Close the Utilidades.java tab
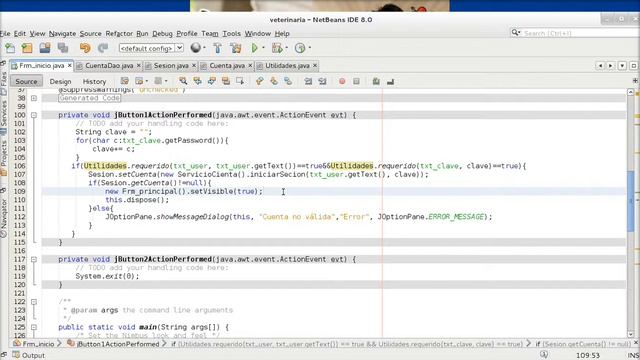The image size is (640, 360). [315, 65]
